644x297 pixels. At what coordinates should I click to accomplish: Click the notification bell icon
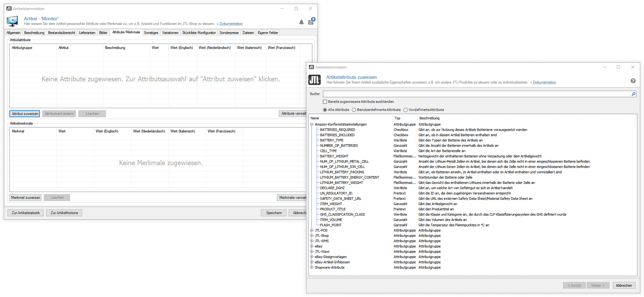tap(301, 22)
